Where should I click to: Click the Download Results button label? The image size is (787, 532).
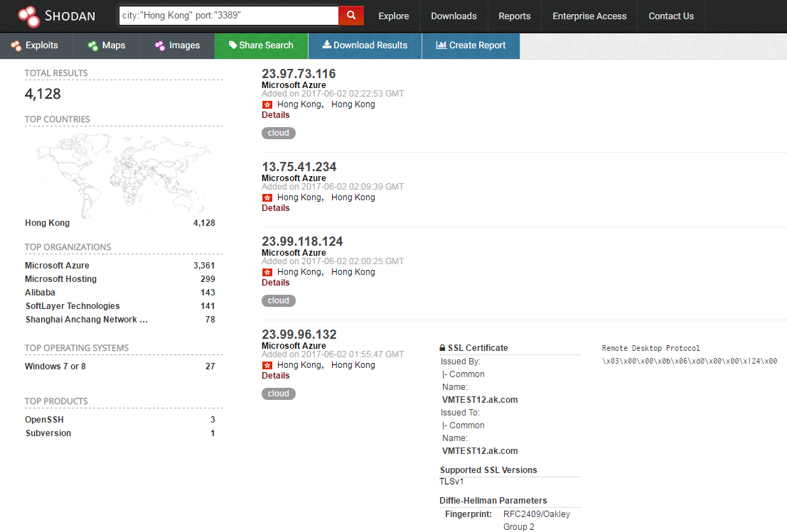[x=370, y=45]
